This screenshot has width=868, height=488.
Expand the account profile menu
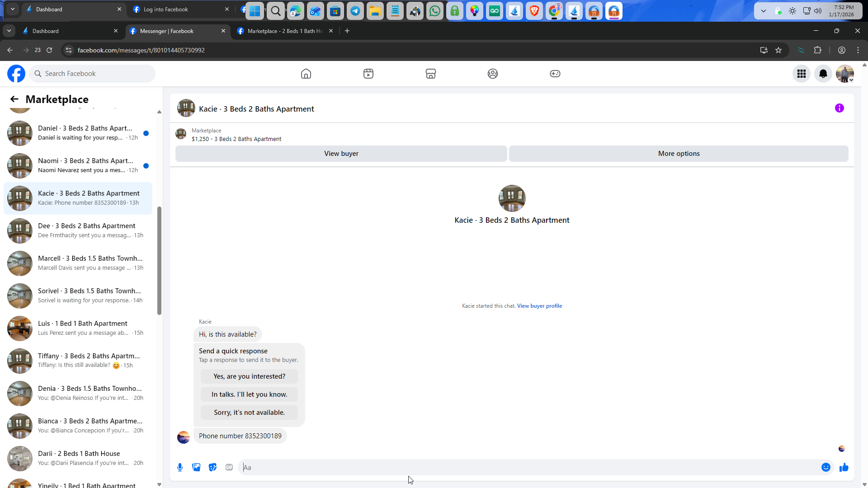click(844, 74)
